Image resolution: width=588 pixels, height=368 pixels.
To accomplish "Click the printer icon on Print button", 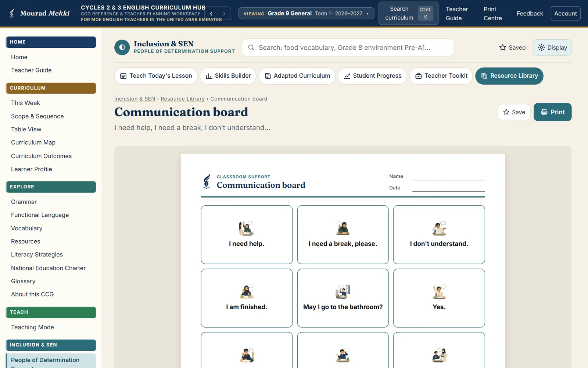I will (544, 112).
